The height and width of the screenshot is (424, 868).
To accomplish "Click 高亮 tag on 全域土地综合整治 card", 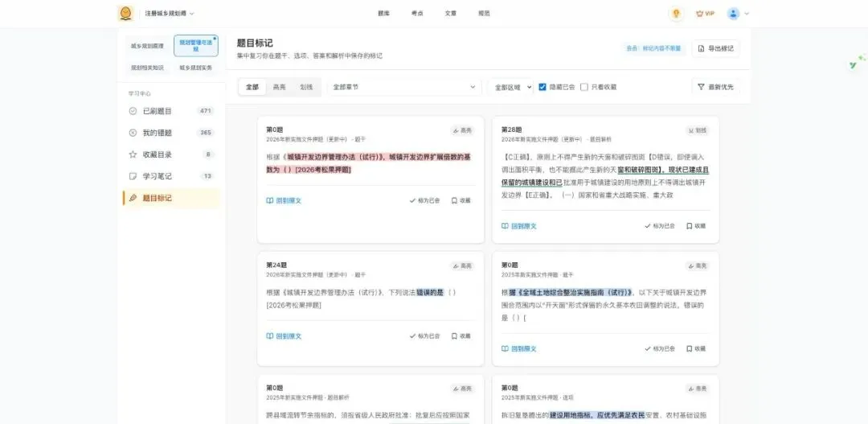I will point(698,266).
